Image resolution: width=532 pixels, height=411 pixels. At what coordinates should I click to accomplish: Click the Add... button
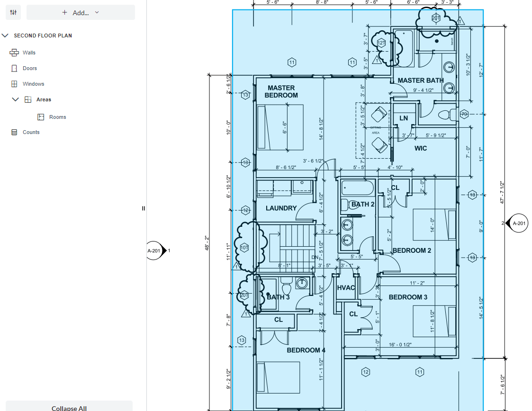coord(76,13)
